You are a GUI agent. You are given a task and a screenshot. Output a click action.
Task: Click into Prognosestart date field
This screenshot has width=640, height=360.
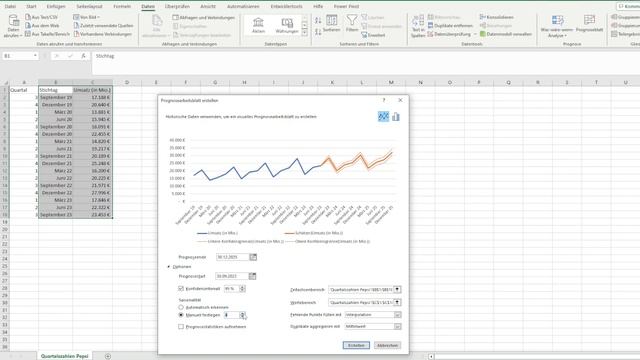click(231, 276)
